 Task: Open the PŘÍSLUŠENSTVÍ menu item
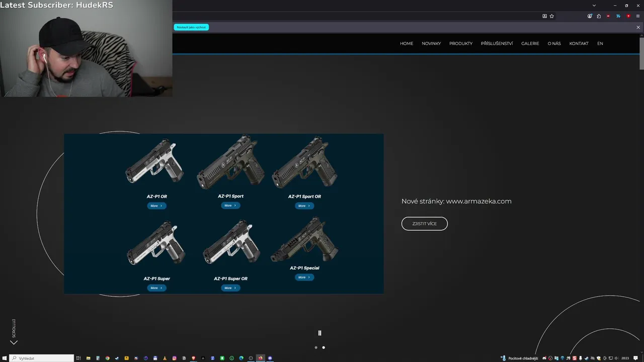[497, 43]
